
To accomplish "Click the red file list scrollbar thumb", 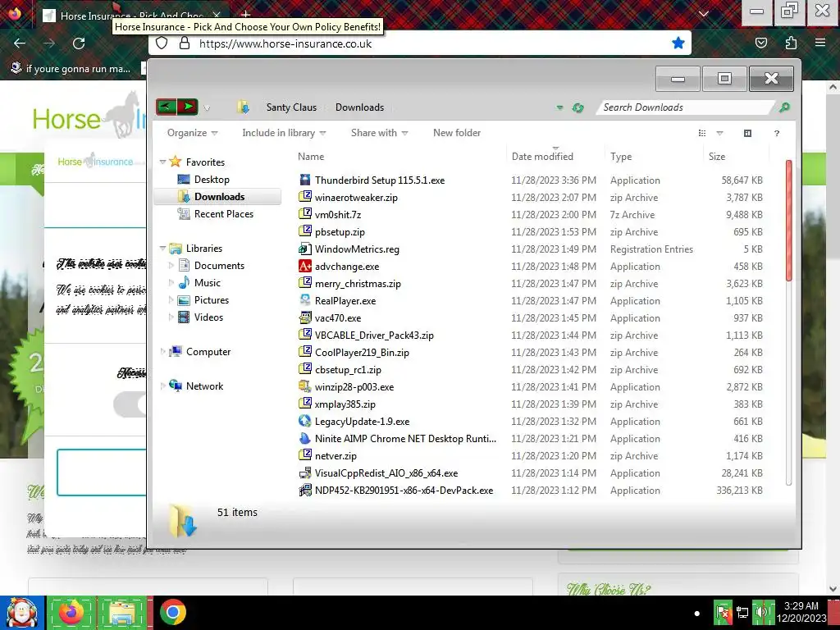I will (788, 220).
